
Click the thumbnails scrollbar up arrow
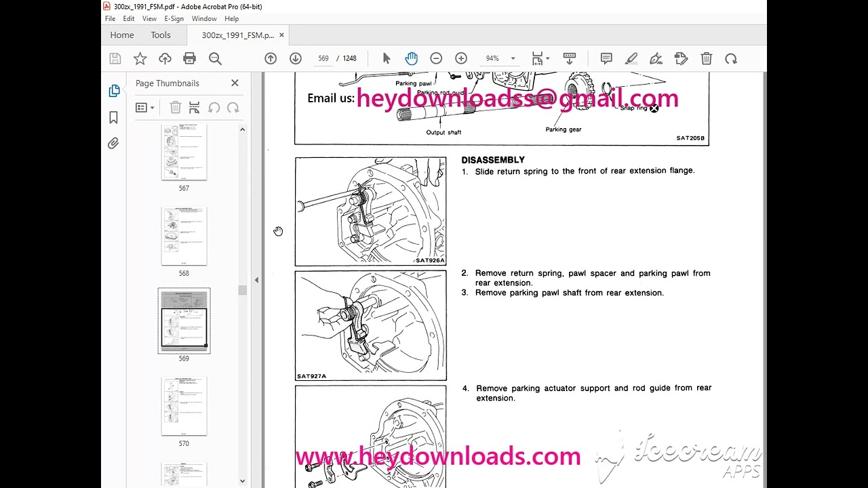[x=242, y=129]
